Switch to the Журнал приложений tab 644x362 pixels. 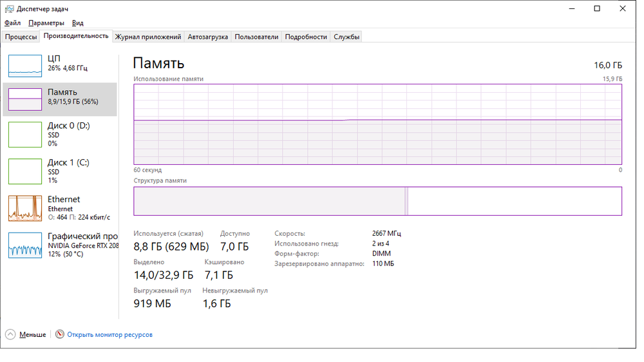tap(147, 37)
